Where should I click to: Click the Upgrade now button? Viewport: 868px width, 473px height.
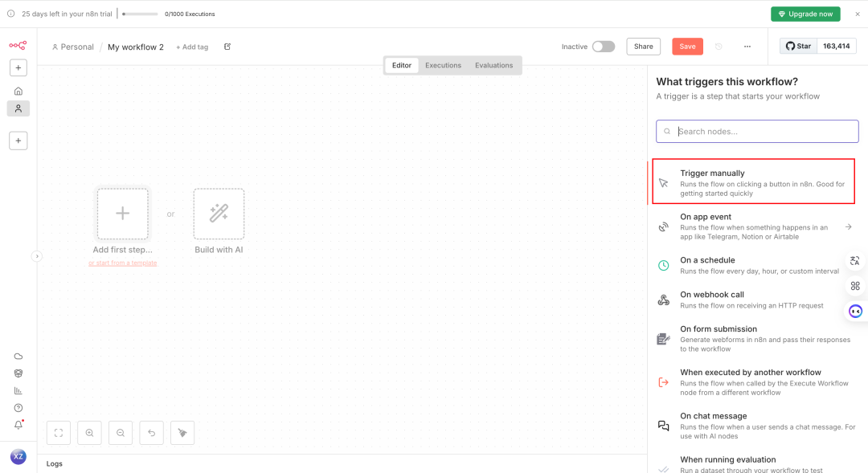(805, 14)
